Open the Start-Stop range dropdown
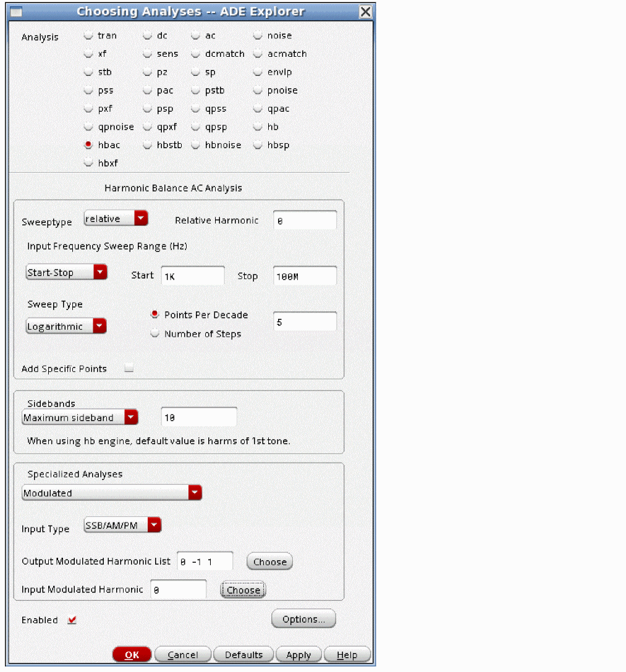The image size is (626, 672). [67, 272]
